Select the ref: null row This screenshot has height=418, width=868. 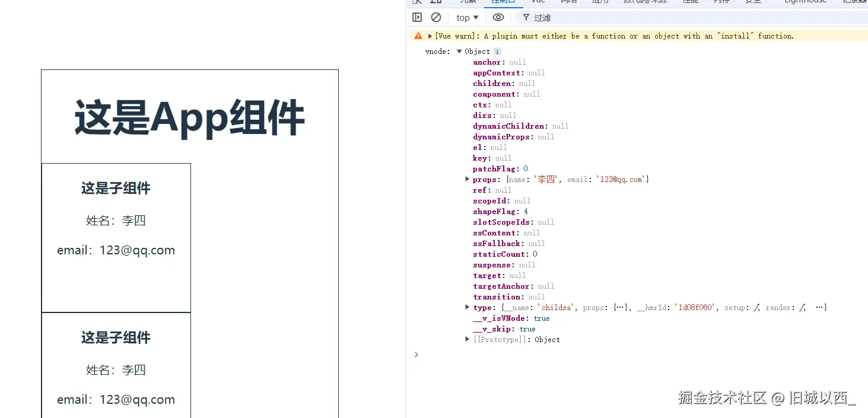pos(492,190)
